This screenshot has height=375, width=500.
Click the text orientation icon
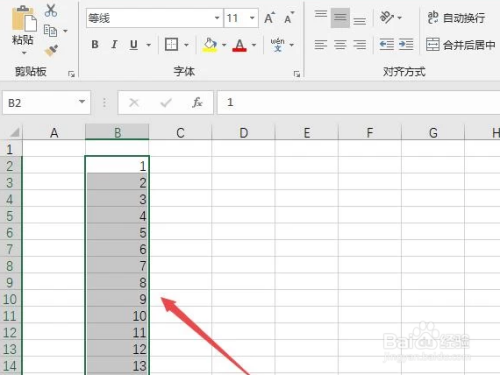coord(387,17)
